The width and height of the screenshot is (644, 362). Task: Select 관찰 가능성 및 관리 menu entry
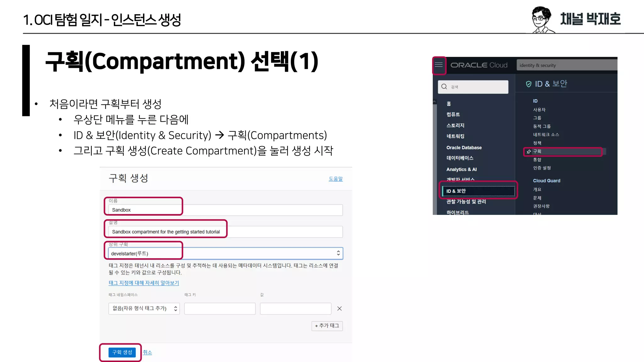tap(466, 202)
